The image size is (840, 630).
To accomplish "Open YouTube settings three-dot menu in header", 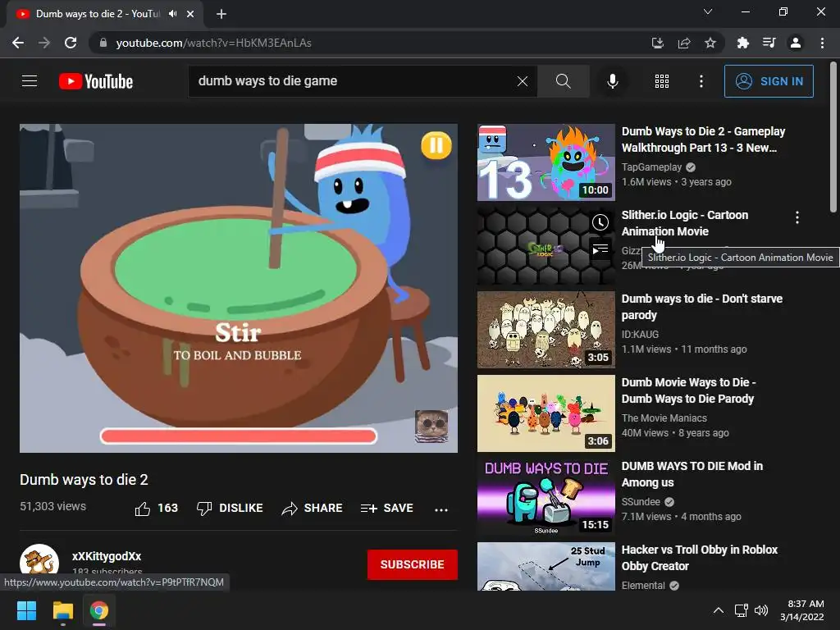I will tap(701, 81).
